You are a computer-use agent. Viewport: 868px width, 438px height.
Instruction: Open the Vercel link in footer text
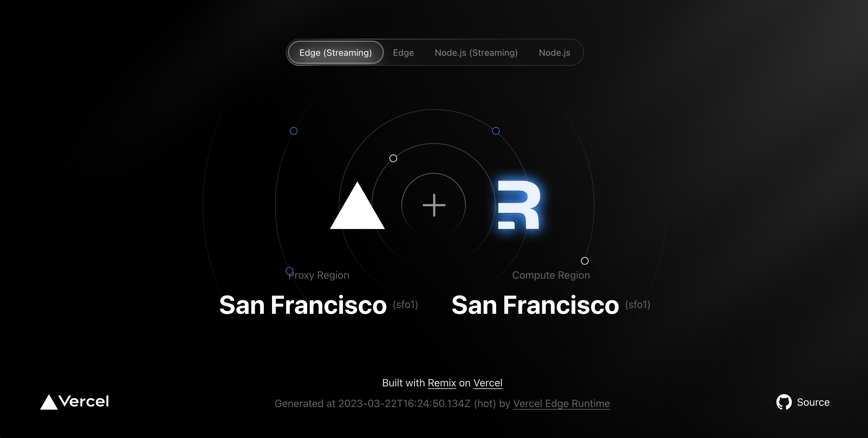click(x=488, y=383)
